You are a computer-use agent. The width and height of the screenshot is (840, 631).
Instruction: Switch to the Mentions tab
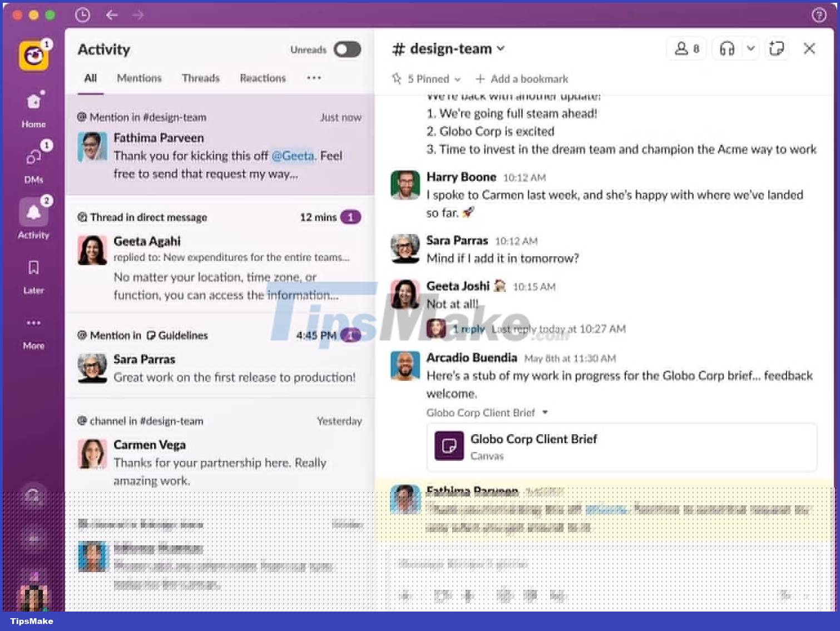139,78
